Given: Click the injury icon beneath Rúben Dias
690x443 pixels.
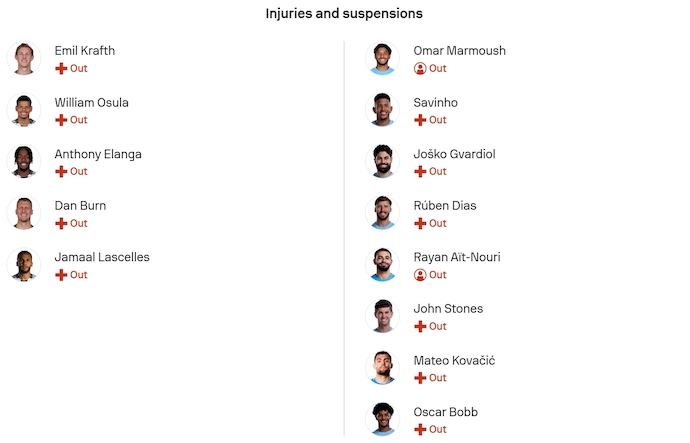Looking at the screenshot, I should click(x=420, y=223).
